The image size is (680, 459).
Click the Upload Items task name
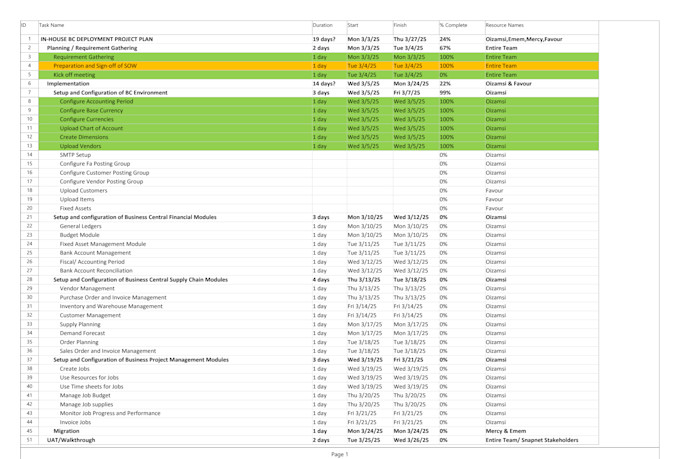click(77, 200)
